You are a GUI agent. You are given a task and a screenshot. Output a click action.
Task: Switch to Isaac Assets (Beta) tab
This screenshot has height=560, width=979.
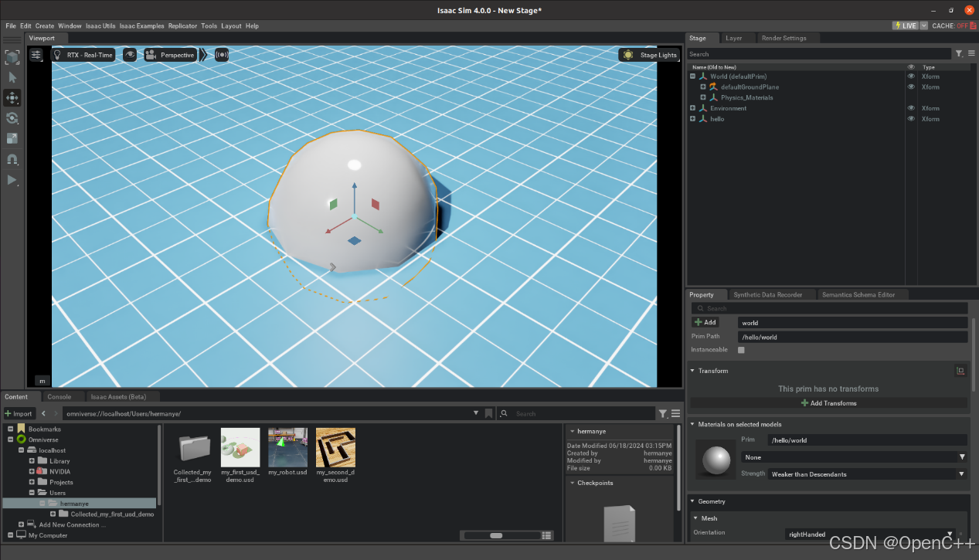pyautogui.click(x=118, y=397)
